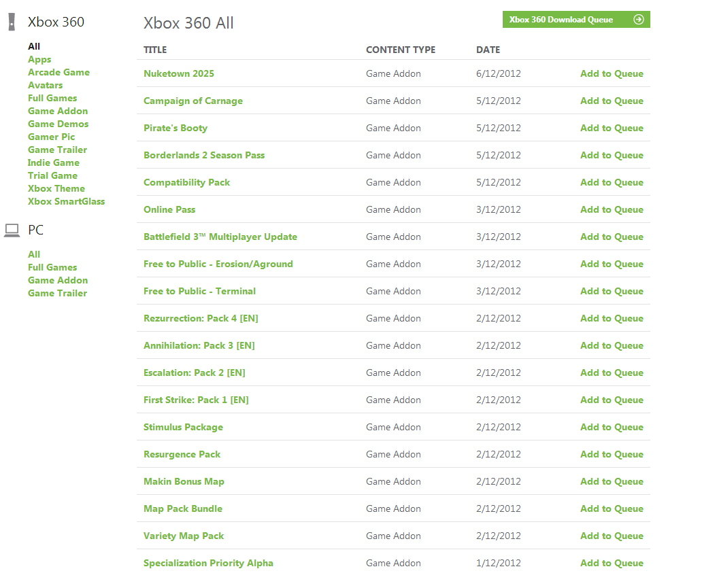This screenshot has height=588, width=717.
Task: Add First Strike Pack 1 to queue
Action: coord(612,400)
